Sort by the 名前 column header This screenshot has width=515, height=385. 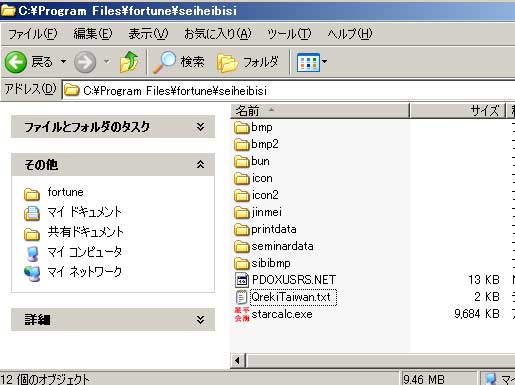tap(320, 111)
